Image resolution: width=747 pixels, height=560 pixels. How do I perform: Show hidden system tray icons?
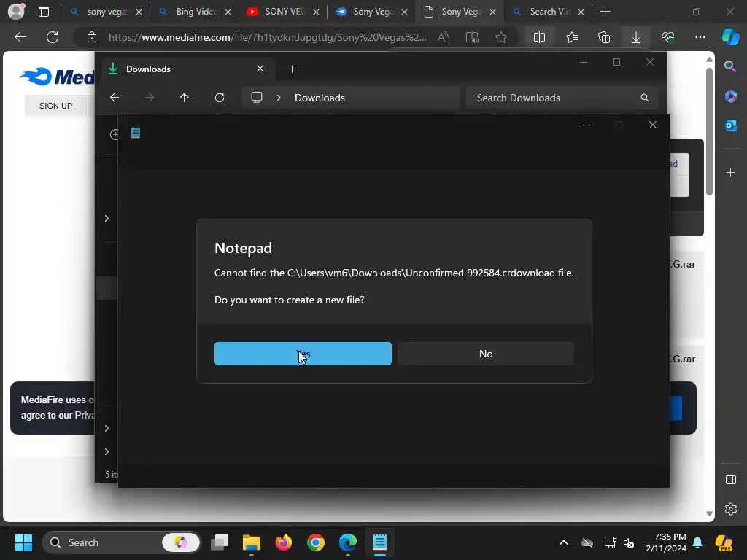pyautogui.click(x=564, y=542)
